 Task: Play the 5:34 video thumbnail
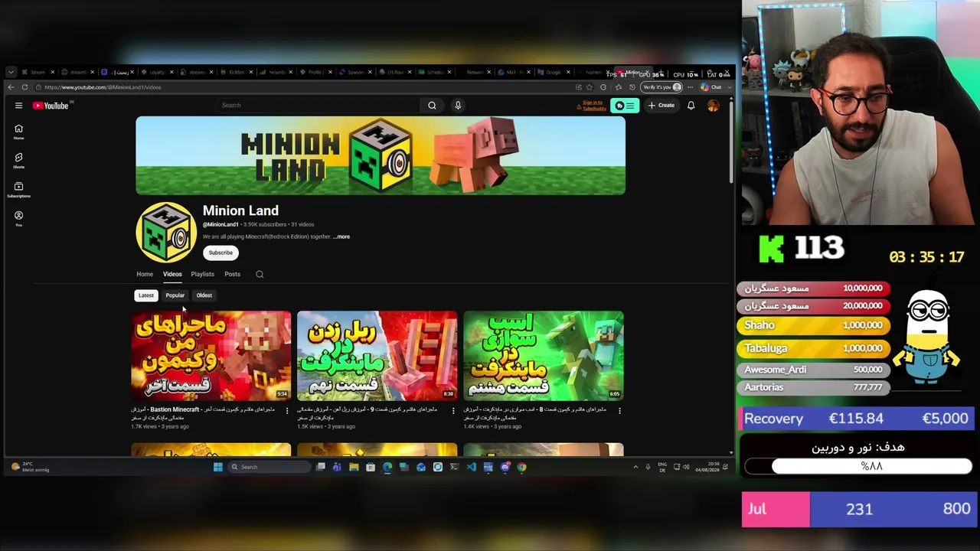211,356
